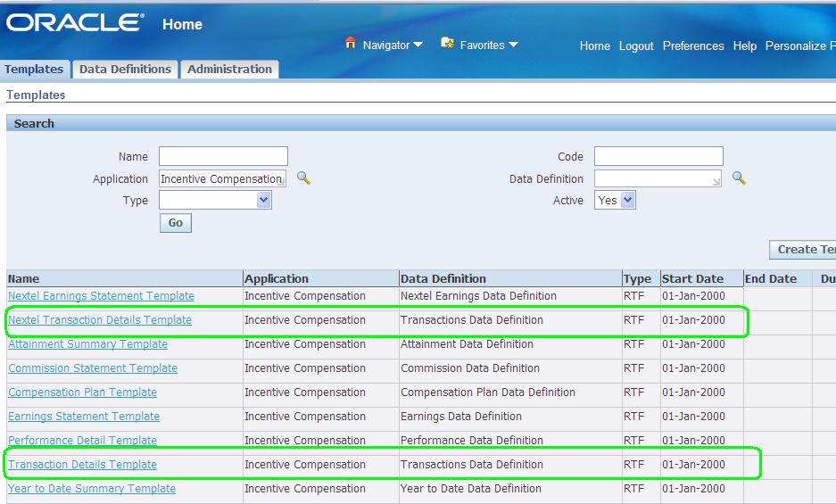Open Attainment Summary Template link
The width and height of the screenshot is (836, 504).
tap(88, 344)
